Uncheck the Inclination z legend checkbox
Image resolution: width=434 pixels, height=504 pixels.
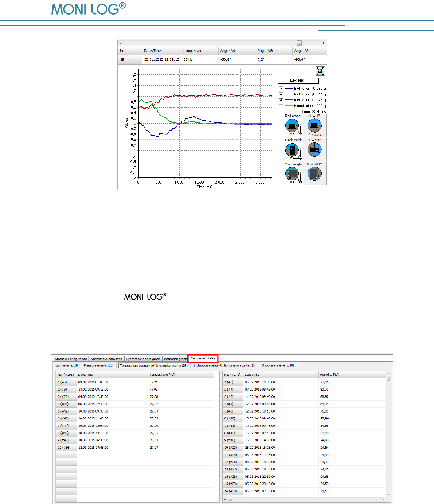pyautogui.click(x=281, y=100)
